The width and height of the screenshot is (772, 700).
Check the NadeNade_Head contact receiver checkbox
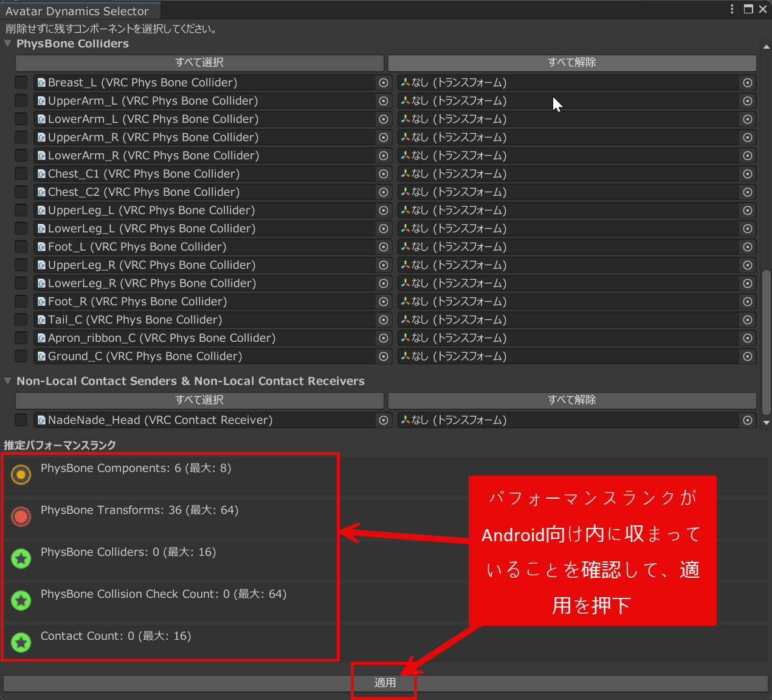21,420
